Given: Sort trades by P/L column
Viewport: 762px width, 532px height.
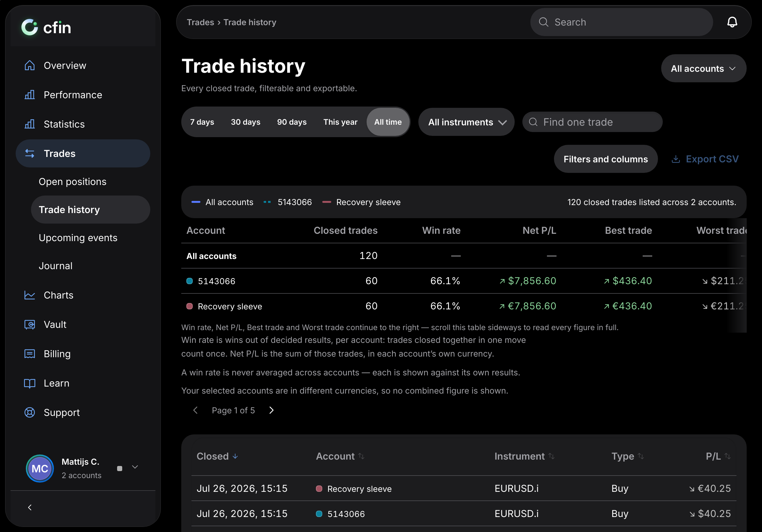Looking at the screenshot, I should [718, 456].
